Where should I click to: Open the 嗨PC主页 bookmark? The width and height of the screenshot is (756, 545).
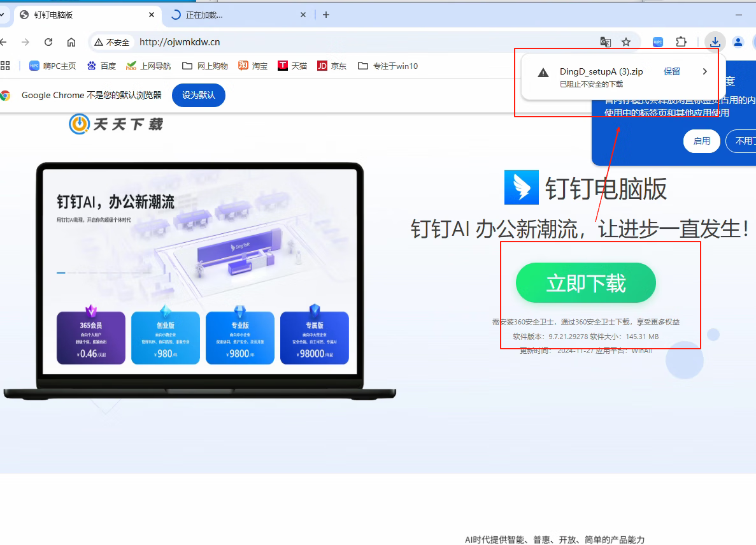53,66
